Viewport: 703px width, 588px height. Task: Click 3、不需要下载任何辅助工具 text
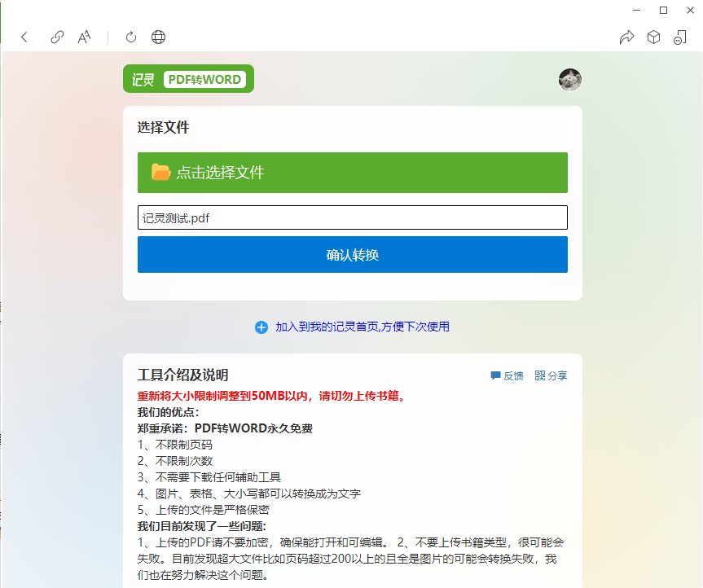tap(209, 477)
